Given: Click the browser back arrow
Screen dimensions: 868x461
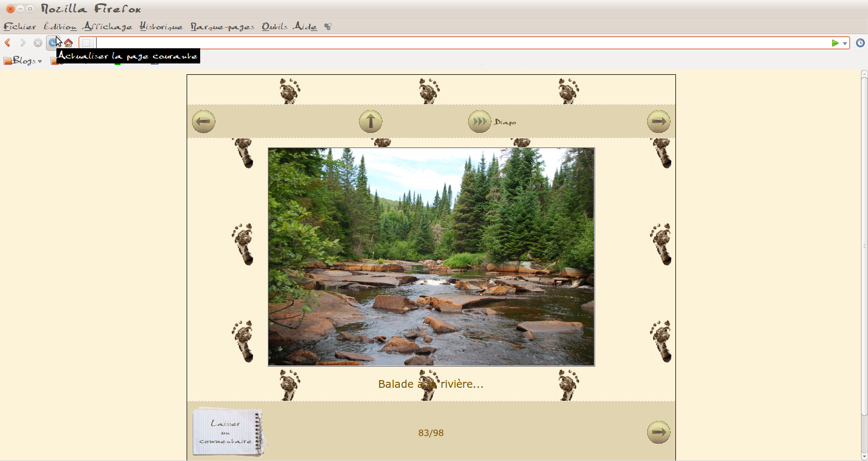Looking at the screenshot, I should [x=8, y=43].
